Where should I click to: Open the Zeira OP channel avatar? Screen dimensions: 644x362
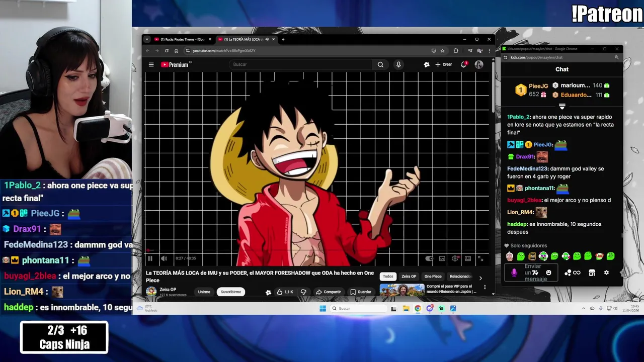(151, 291)
